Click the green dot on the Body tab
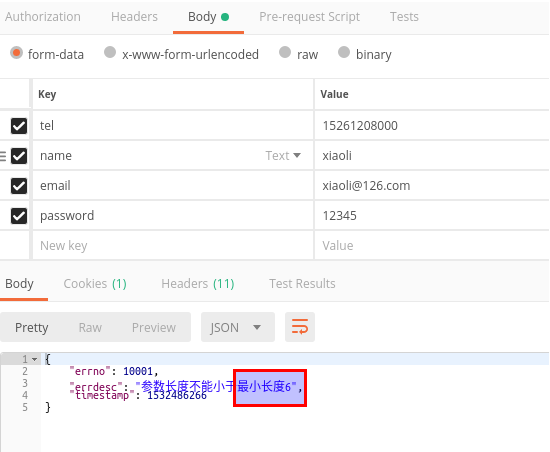 click(225, 17)
